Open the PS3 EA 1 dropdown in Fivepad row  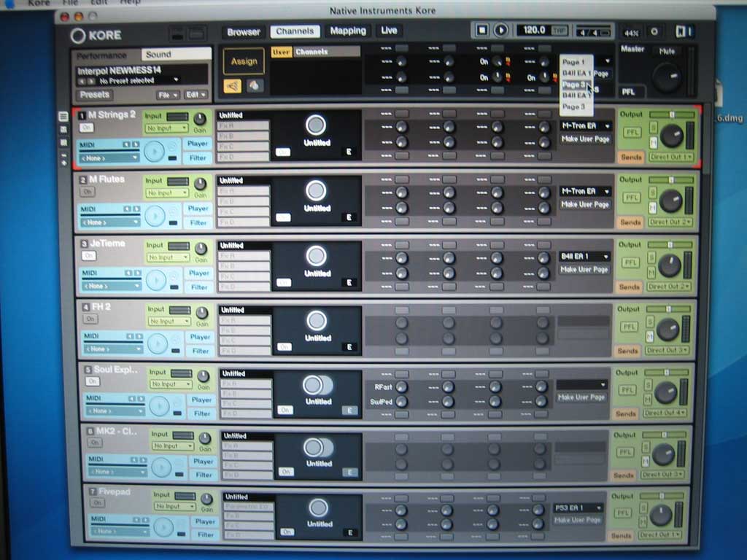click(578, 507)
